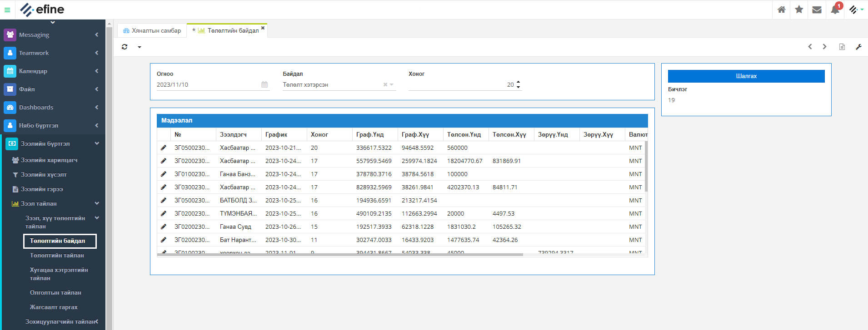
Task: Open the wrench settings icon
Action: tap(858, 47)
